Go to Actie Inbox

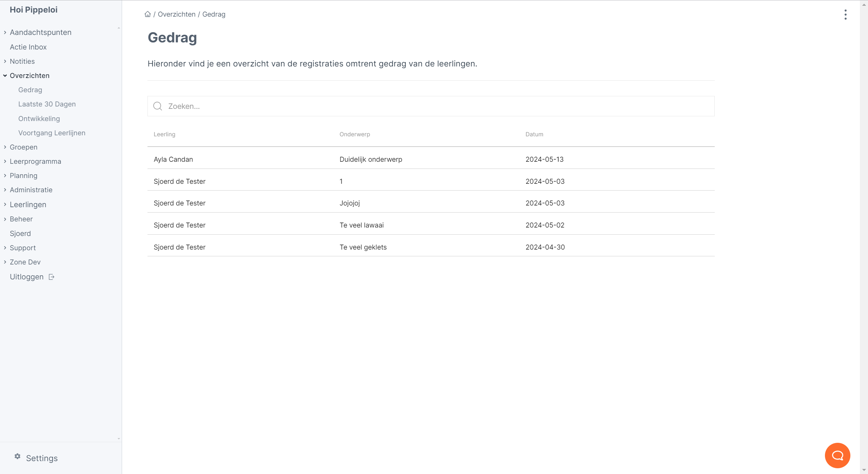(x=28, y=47)
